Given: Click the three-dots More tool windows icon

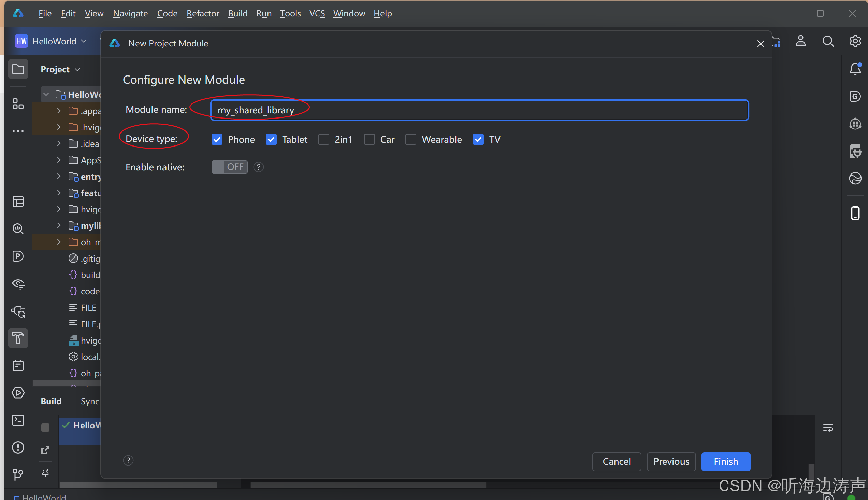Looking at the screenshot, I should pyautogui.click(x=18, y=131).
